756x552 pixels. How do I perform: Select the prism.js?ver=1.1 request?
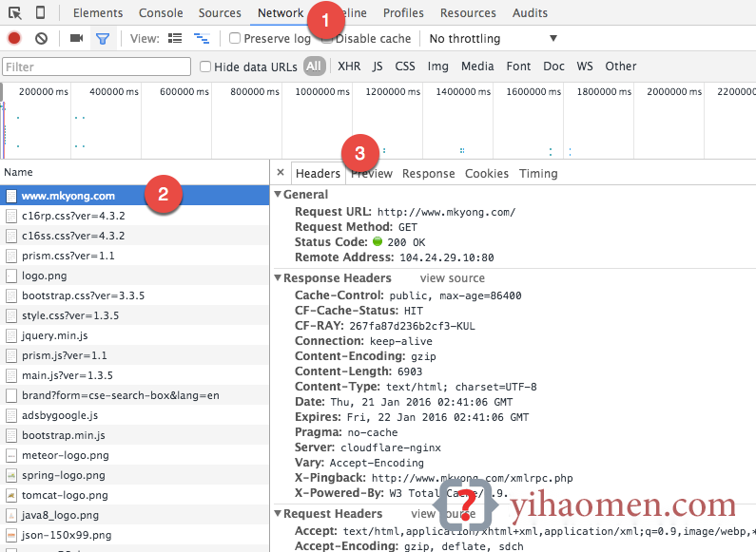pyautogui.click(x=134, y=355)
